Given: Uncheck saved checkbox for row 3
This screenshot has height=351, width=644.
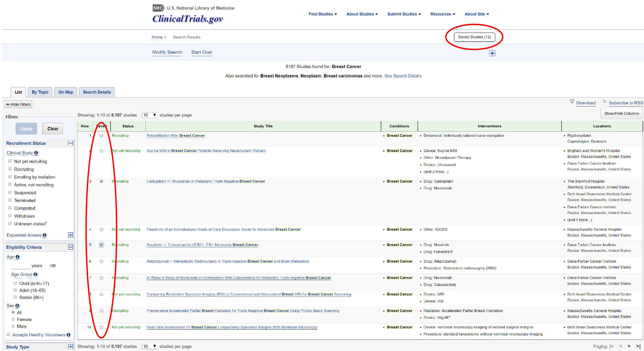Looking at the screenshot, I should tap(101, 181).
